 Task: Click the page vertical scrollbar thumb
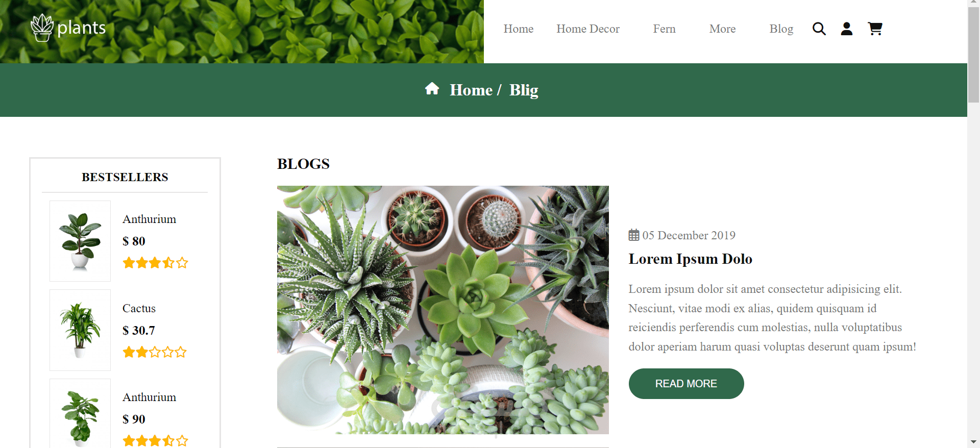click(x=973, y=55)
